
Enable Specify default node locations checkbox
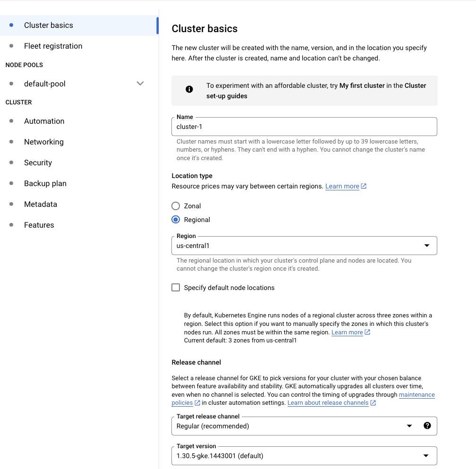(176, 288)
